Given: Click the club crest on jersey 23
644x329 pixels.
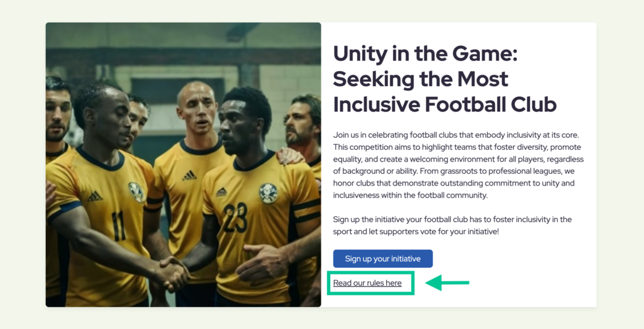Looking at the screenshot, I should (269, 192).
